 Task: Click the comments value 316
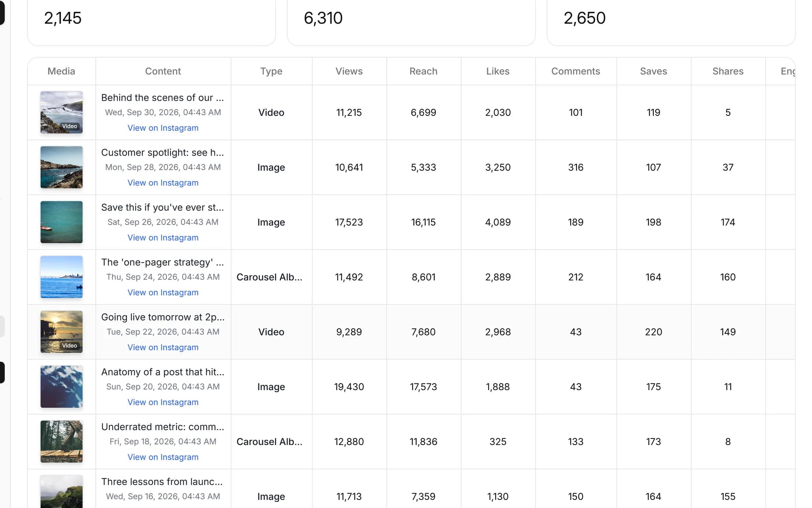click(576, 167)
